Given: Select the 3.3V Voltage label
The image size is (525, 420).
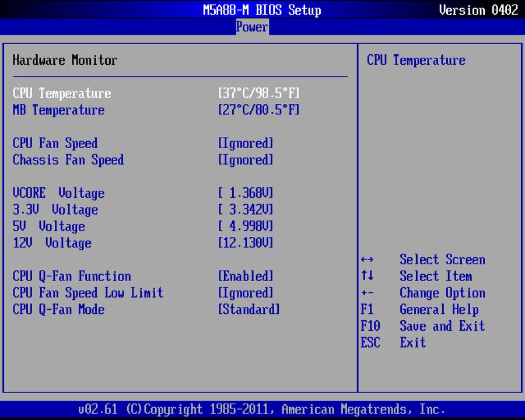Looking at the screenshot, I should pyautogui.click(x=55, y=209).
